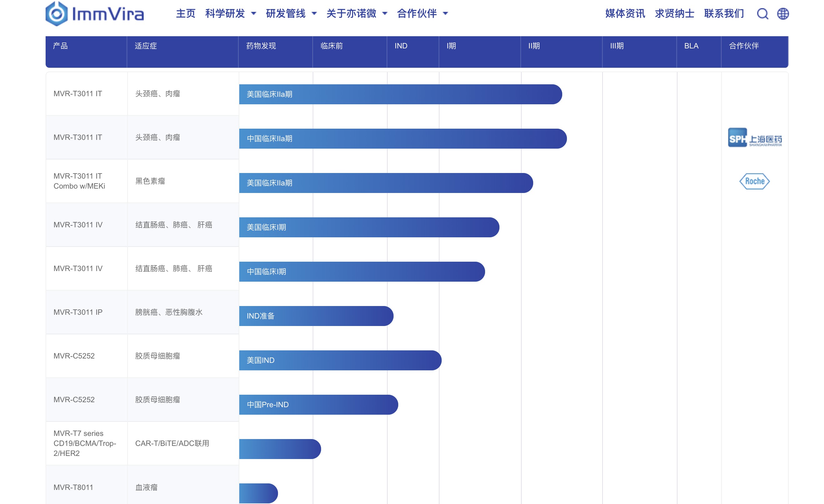Click the Roche partner logo

[x=754, y=181]
